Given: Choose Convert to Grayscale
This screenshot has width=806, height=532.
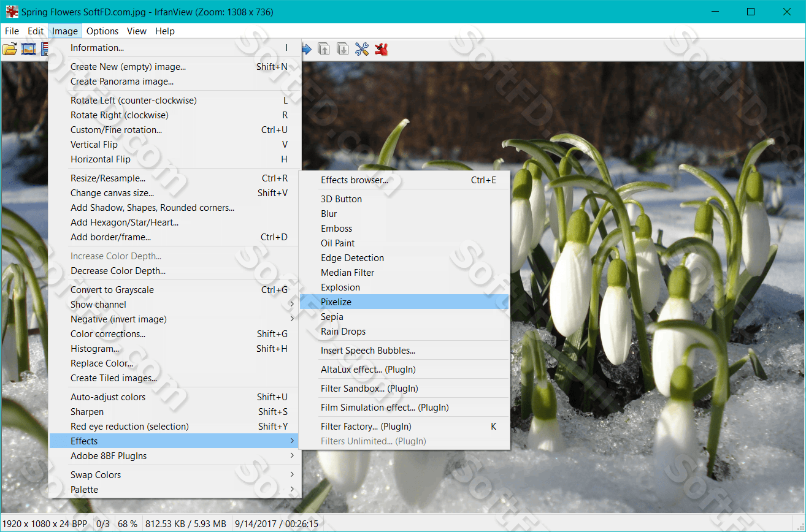Looking at the screenshot, I should click(x=175, y=290).
